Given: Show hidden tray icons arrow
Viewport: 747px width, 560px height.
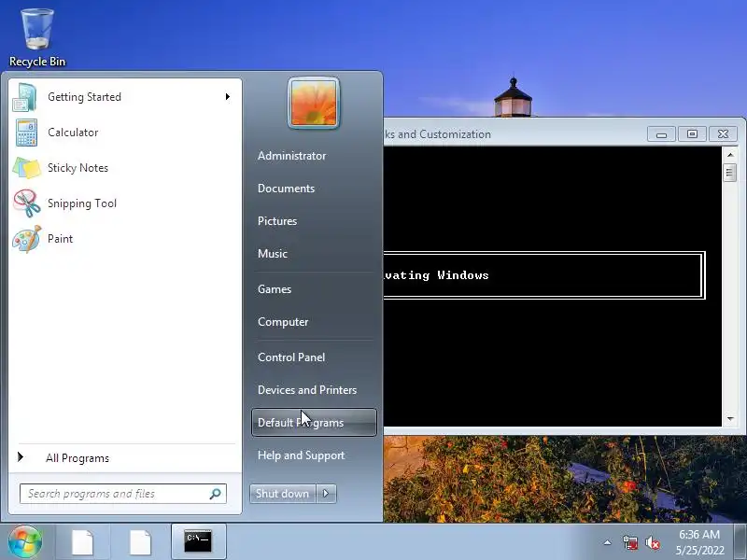Looking at the screenshot, I should point(608,542).
